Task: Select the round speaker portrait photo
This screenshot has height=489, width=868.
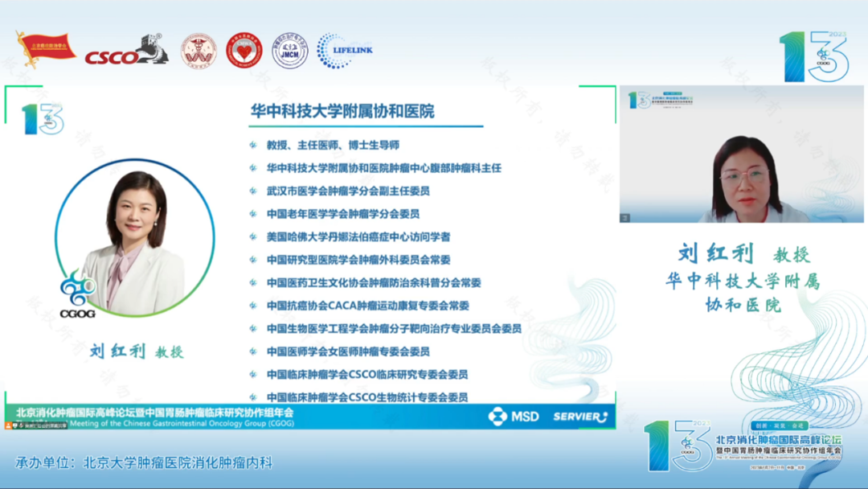Action: coord(134,238)
